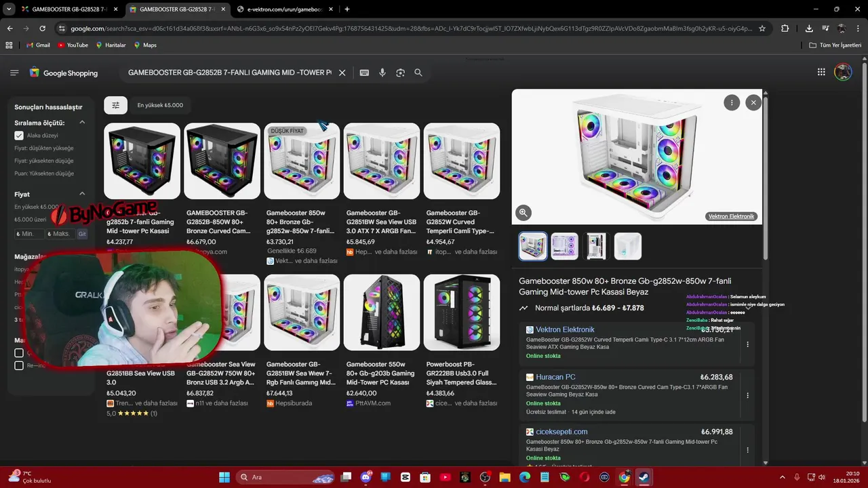Open the Huracan PC store link
The height and width of the screenshot is (488, 868).
[555, 377]
